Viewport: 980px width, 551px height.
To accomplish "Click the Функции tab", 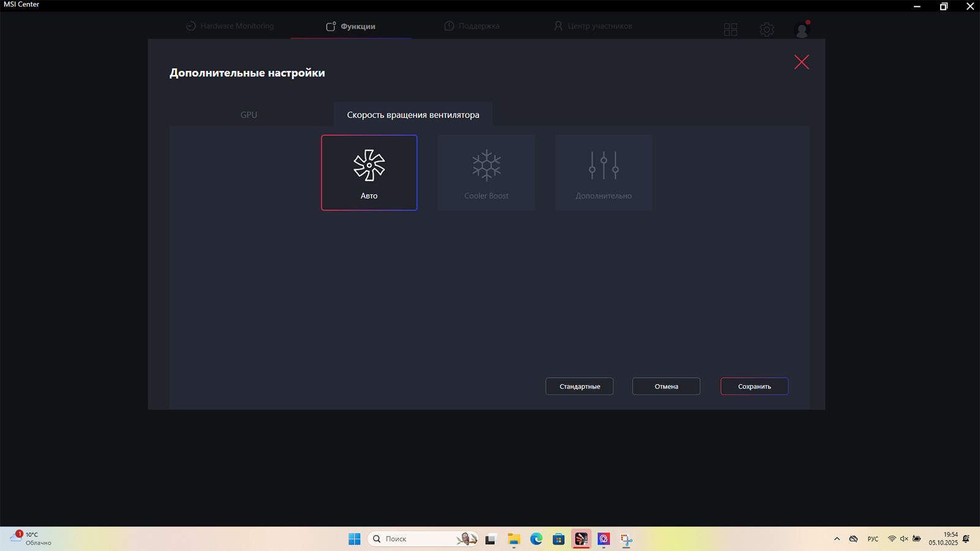I will coord(351,26).
